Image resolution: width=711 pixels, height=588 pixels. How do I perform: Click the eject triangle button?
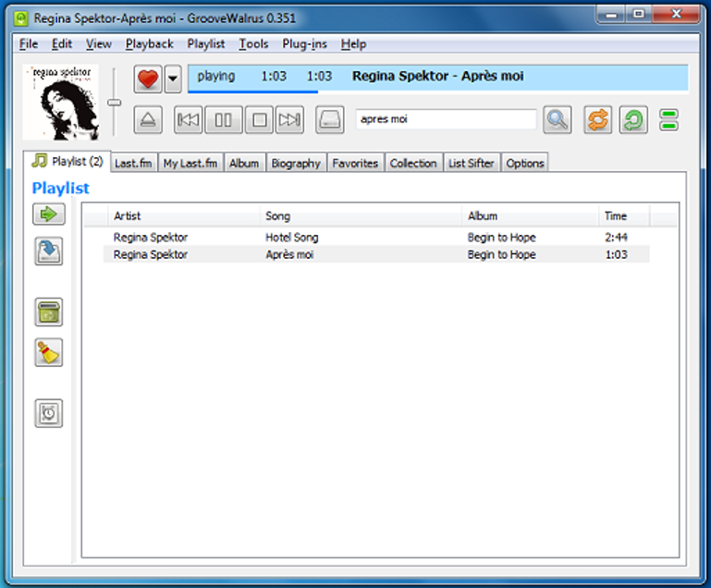pos(148,119)
